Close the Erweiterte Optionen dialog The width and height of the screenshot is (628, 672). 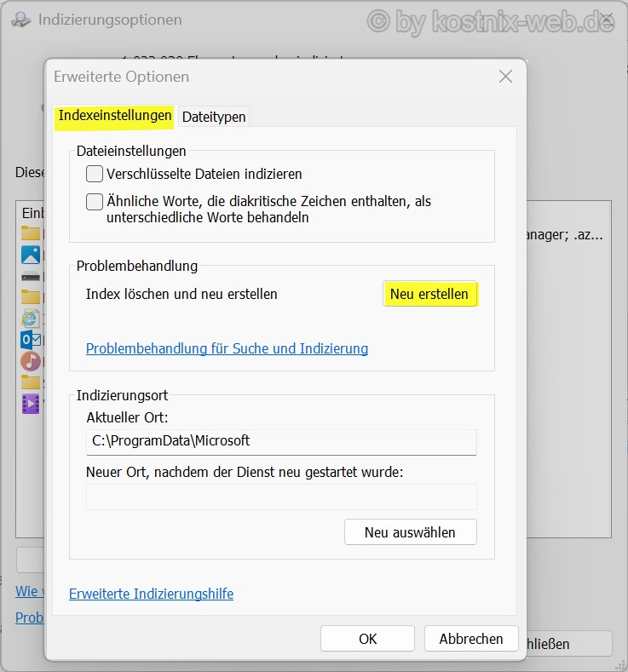coord(506,77)
